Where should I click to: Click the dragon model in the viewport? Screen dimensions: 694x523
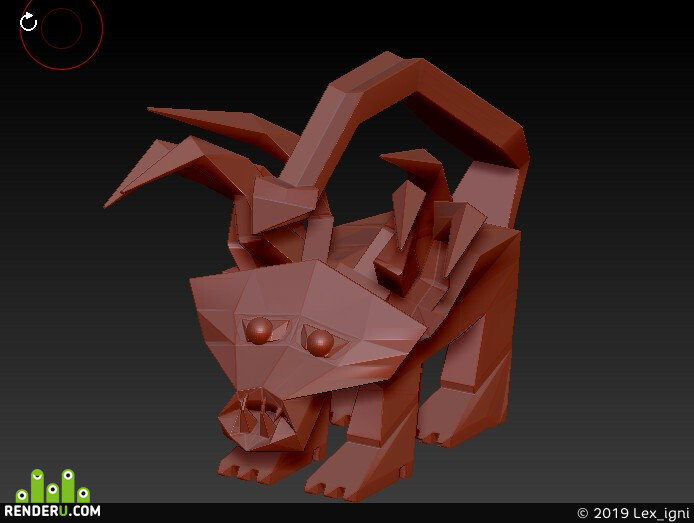(x=316, y=277)
